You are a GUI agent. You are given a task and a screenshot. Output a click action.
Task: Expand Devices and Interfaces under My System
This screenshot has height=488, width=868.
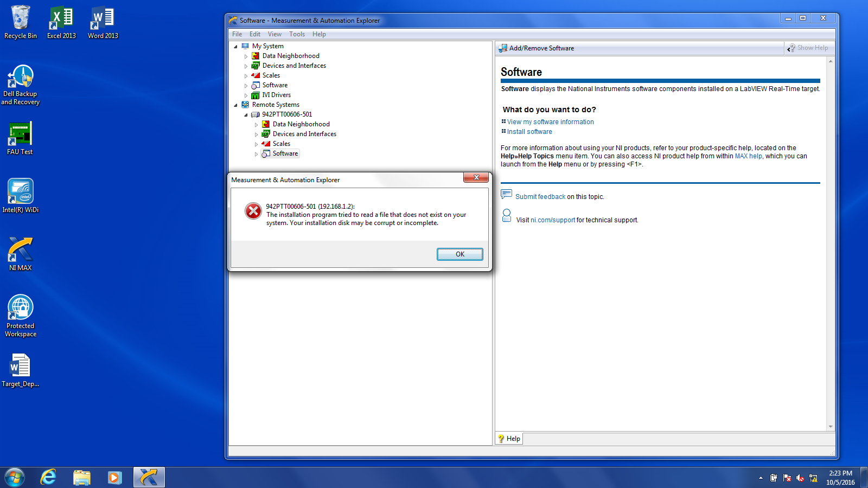tap(246, 66)
